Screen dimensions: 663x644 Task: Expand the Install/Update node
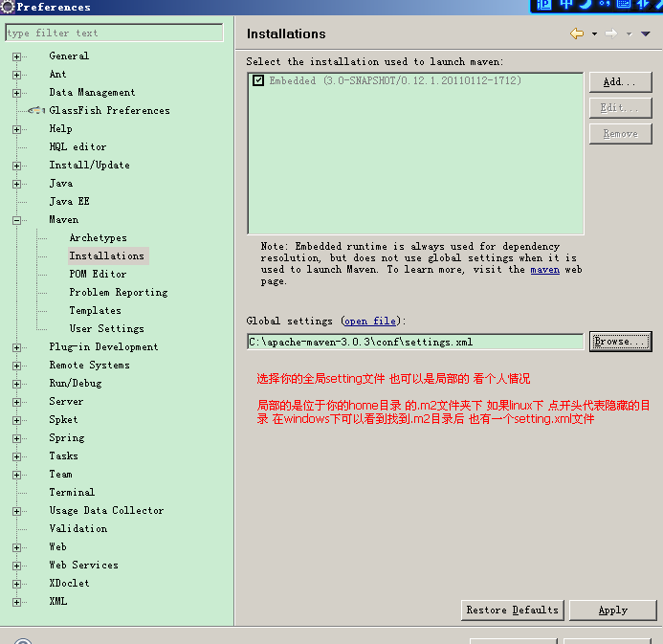(16, 166)
